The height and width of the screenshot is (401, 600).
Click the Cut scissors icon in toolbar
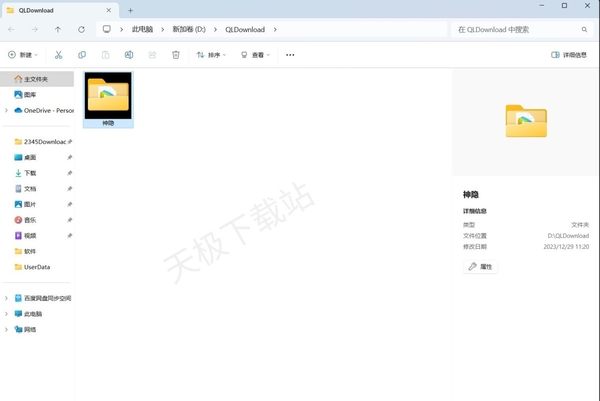point(59,55)
